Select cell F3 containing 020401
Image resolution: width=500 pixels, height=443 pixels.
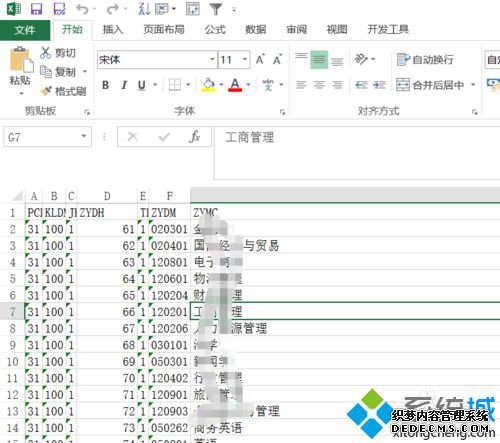coord(169,246)
